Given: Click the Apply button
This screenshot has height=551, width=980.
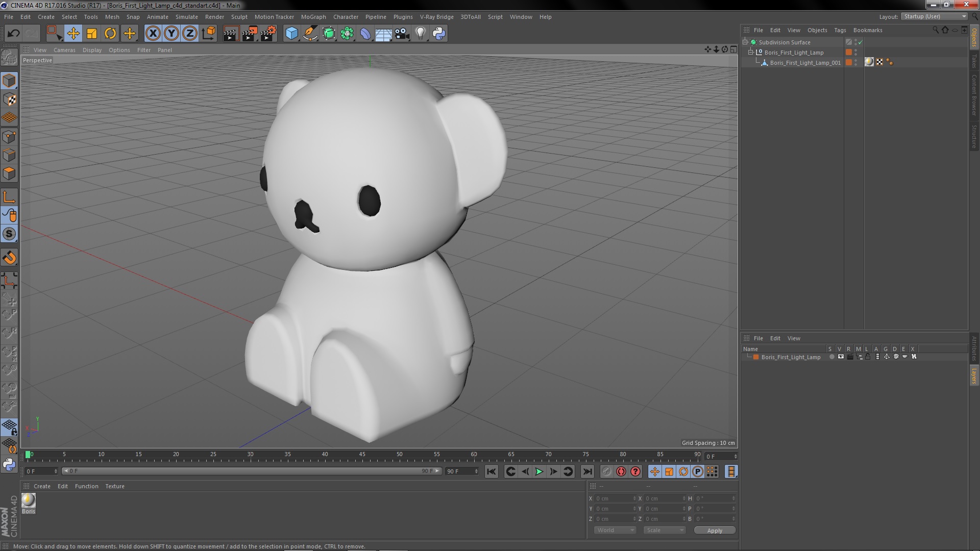Looking at the screenshot, I should tap(714, 531).
